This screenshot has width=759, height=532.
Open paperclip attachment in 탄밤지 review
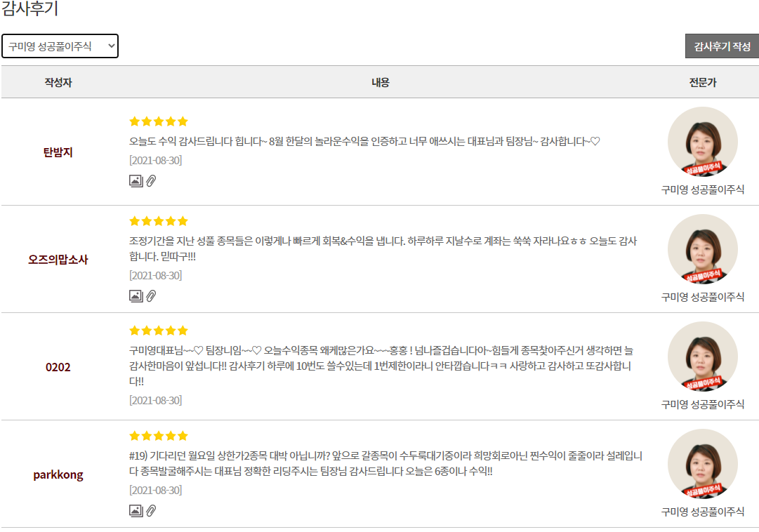coord(151,181)
